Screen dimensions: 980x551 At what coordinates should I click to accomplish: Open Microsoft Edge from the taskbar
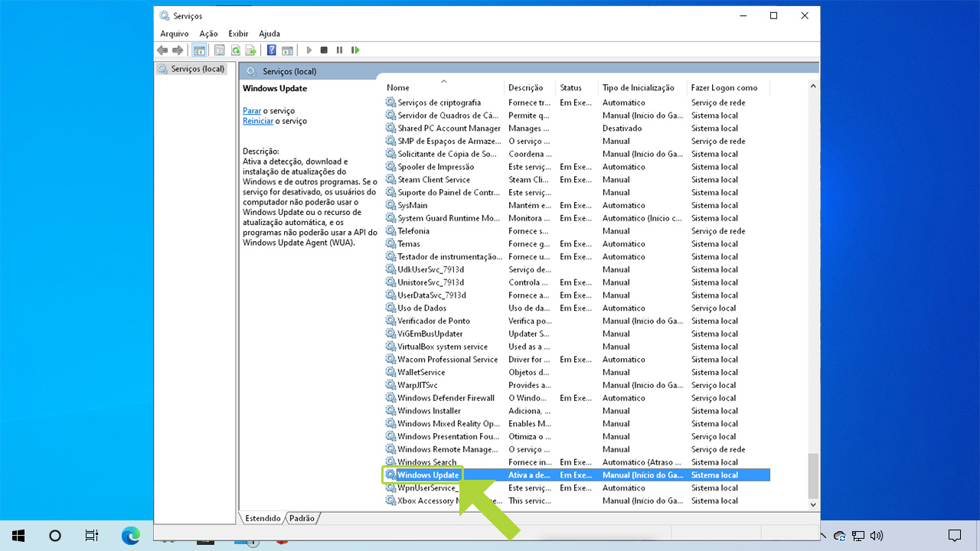click(x=131, y=536)
